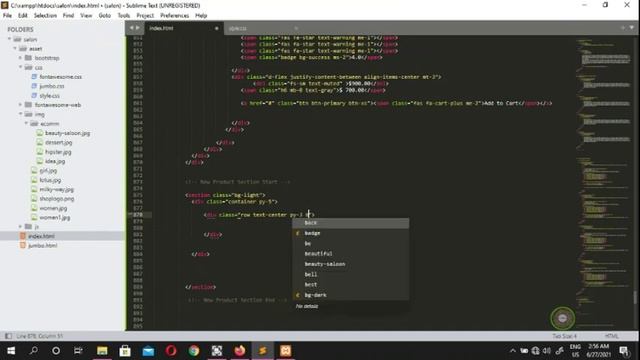The image size is (640, 360).
Task: Collapse the css folder
Action: click(20, 67)
